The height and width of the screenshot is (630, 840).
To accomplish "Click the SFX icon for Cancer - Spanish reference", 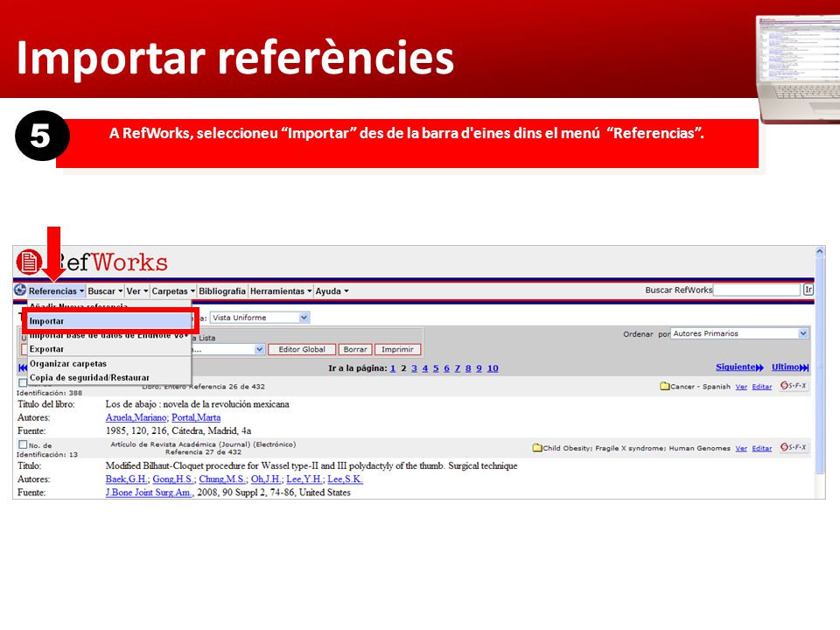I will point(794,386).
